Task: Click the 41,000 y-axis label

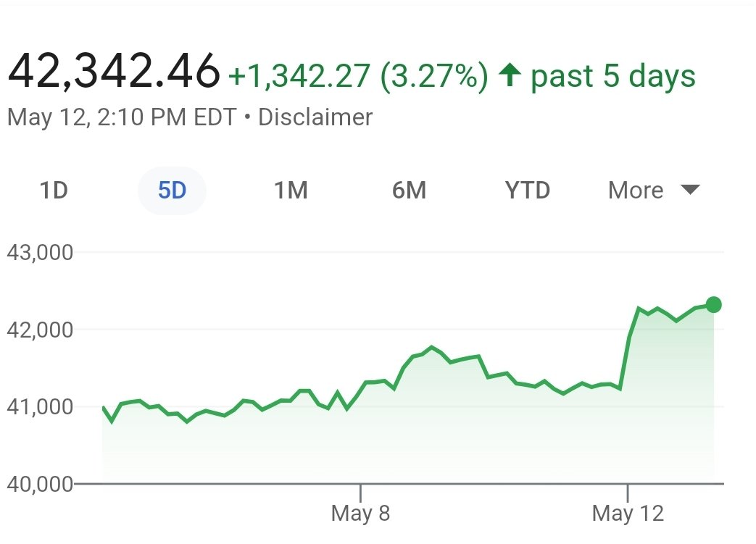Action: point(40,406)
